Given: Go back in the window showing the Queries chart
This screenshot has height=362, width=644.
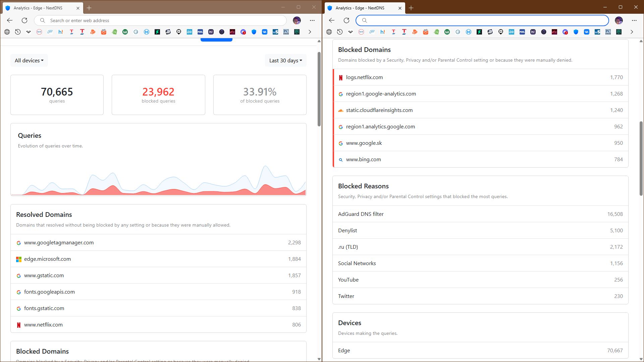Looking at the screenshot, I should tap(10, 20).
